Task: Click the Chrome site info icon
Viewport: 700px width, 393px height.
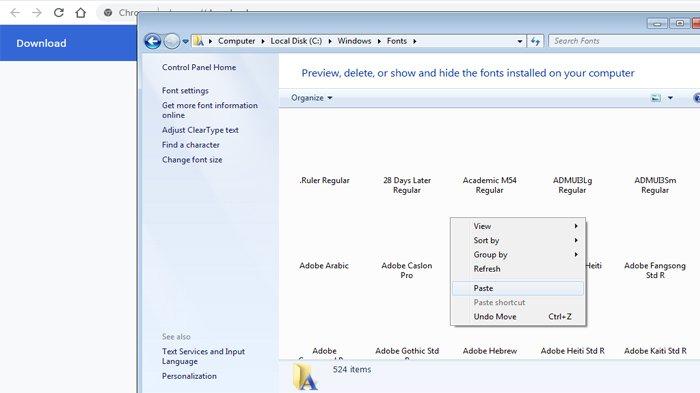Action: 108,13
